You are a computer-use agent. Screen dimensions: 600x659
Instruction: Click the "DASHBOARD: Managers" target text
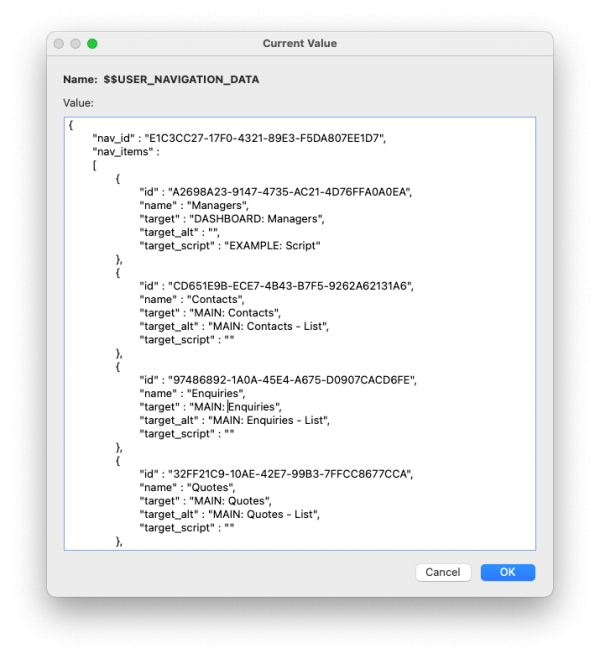point(256,219)
